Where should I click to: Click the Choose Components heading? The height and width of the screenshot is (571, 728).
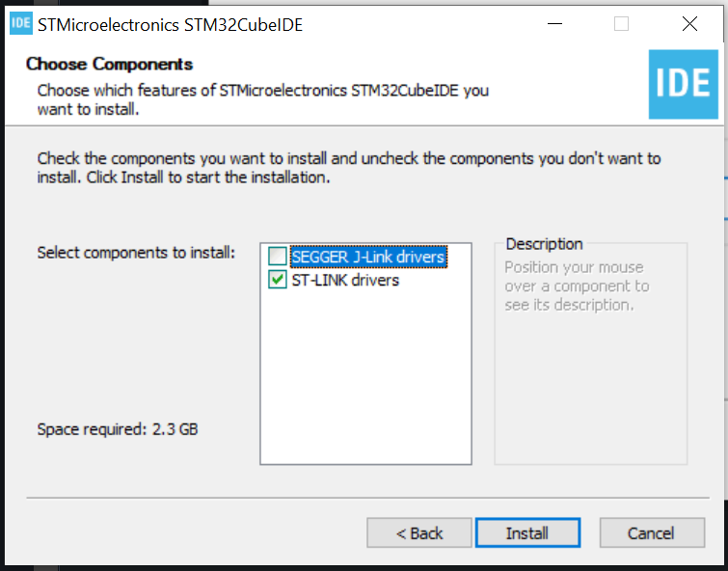[110, 64]
